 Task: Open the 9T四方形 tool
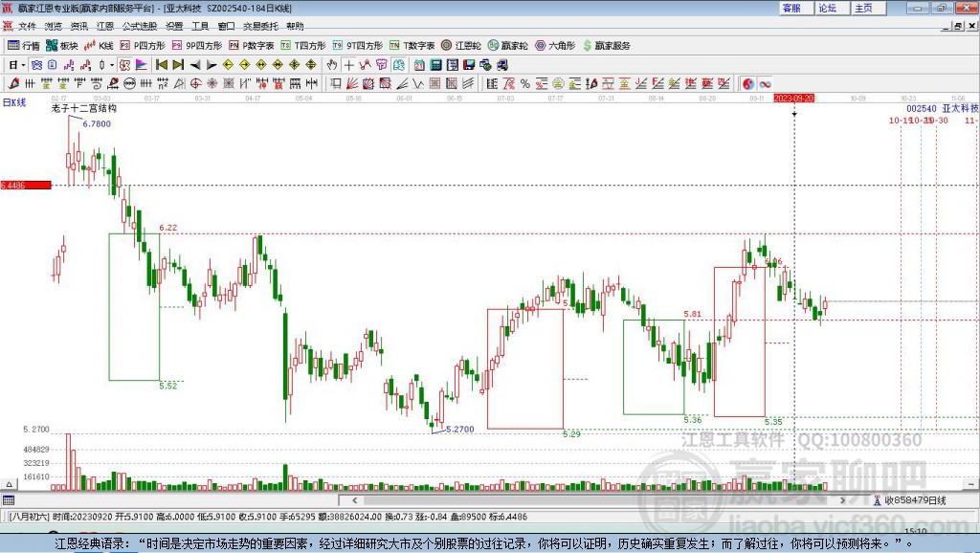(358, 46)
